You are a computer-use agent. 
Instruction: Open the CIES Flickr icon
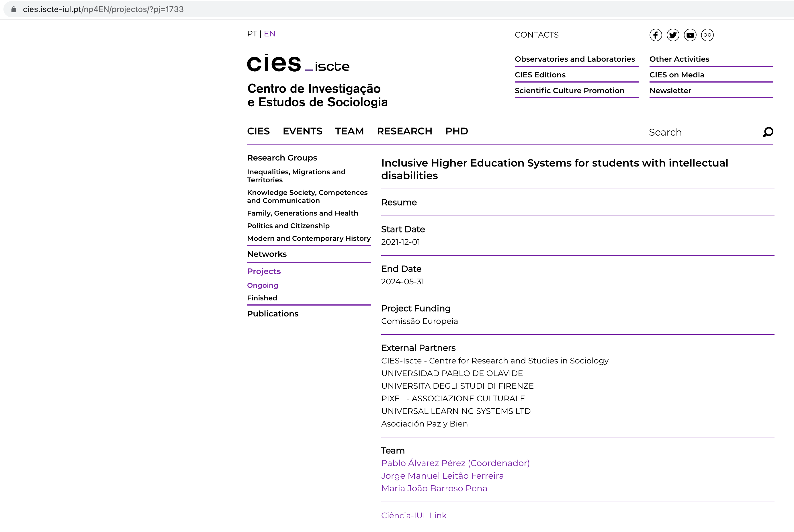coord(707,35)
